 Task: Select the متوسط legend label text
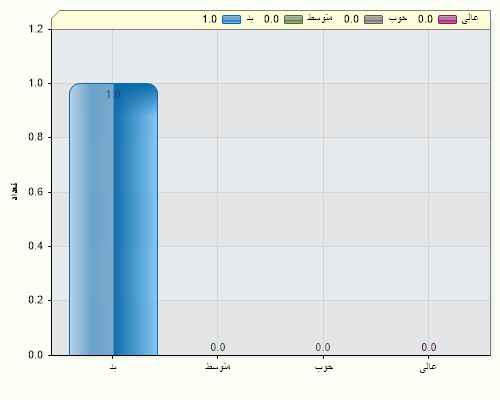point(320,18)
